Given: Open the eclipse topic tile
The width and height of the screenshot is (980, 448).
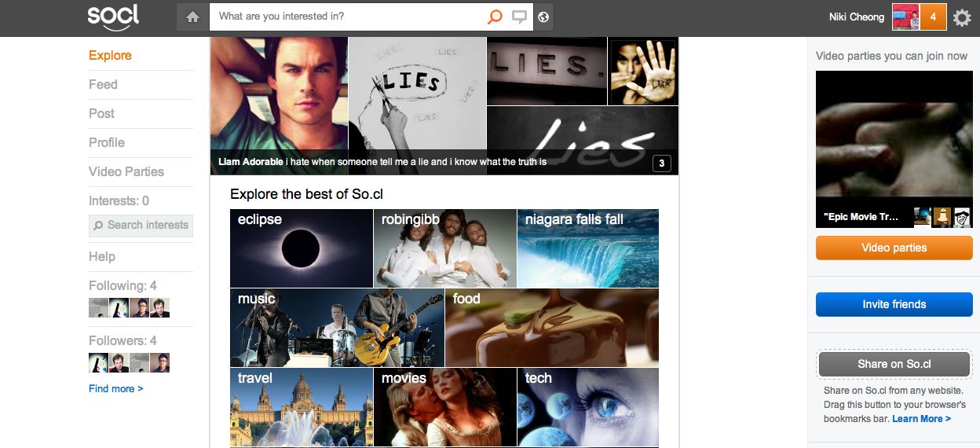Looking at the screenshot, I should [x=301, y=248].
